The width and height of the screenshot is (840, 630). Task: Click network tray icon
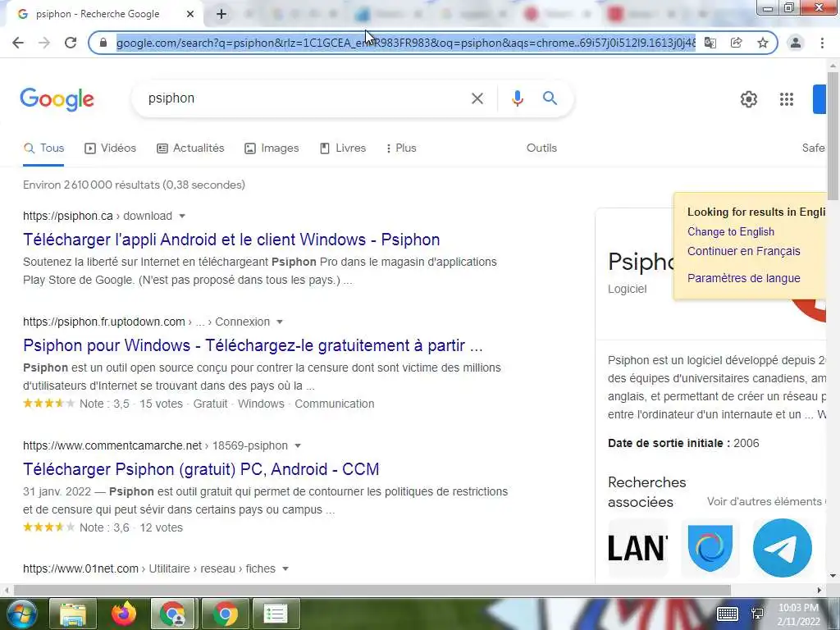(x=758, y=614)
